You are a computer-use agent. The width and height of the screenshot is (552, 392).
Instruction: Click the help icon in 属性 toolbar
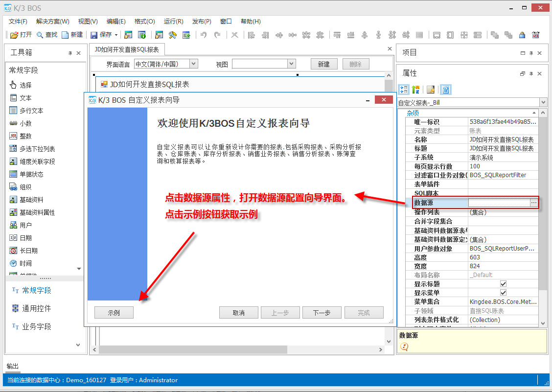pyautogui.click(x=446, y=90)
